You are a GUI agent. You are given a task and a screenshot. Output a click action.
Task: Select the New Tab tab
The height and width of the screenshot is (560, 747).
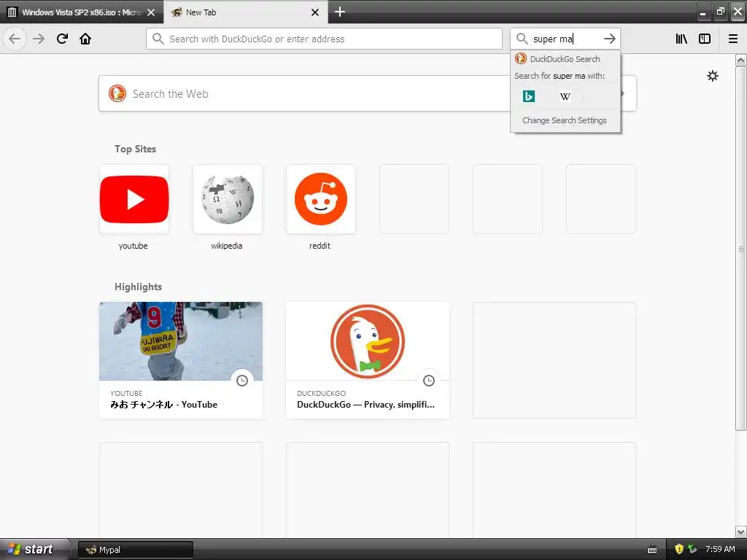pyautogui.click(x=245, y=12)
